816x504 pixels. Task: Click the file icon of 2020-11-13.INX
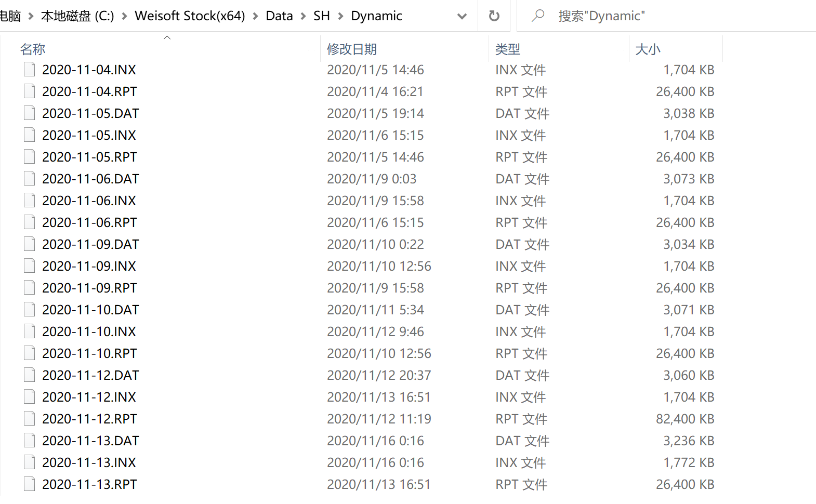click(30, 462)
